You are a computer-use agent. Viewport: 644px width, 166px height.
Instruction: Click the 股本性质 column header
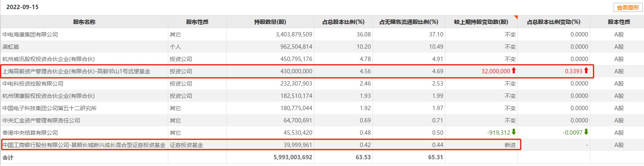(619, 22)
